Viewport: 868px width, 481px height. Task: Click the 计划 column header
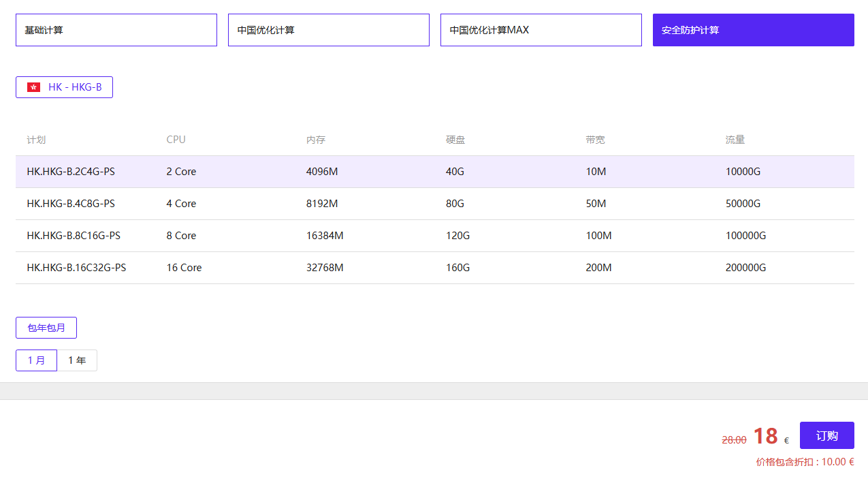(x=36, y=140)
